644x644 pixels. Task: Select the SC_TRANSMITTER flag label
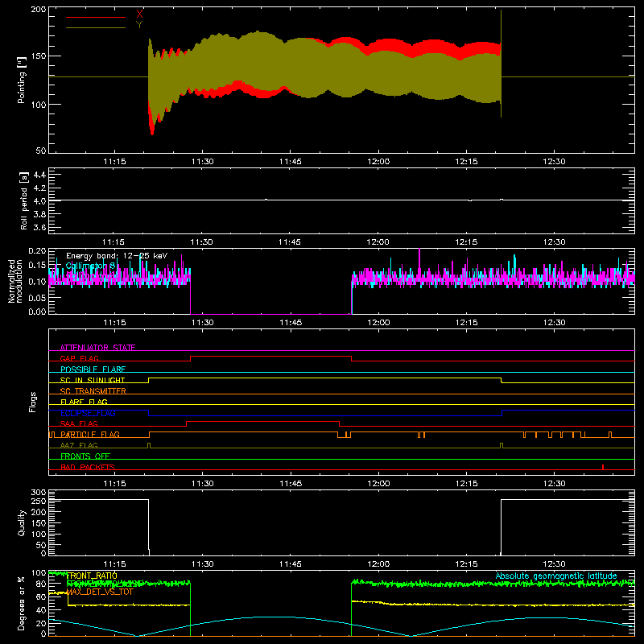coord(93,390)
